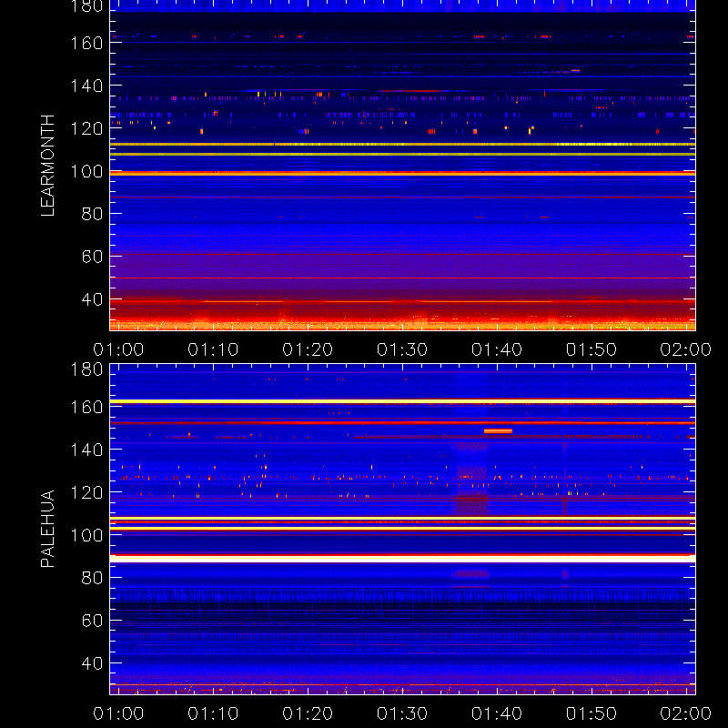The image size is (728, 728).
Task: Select the 60 frequency label on Palehua plot
Action: click(92, 621)
